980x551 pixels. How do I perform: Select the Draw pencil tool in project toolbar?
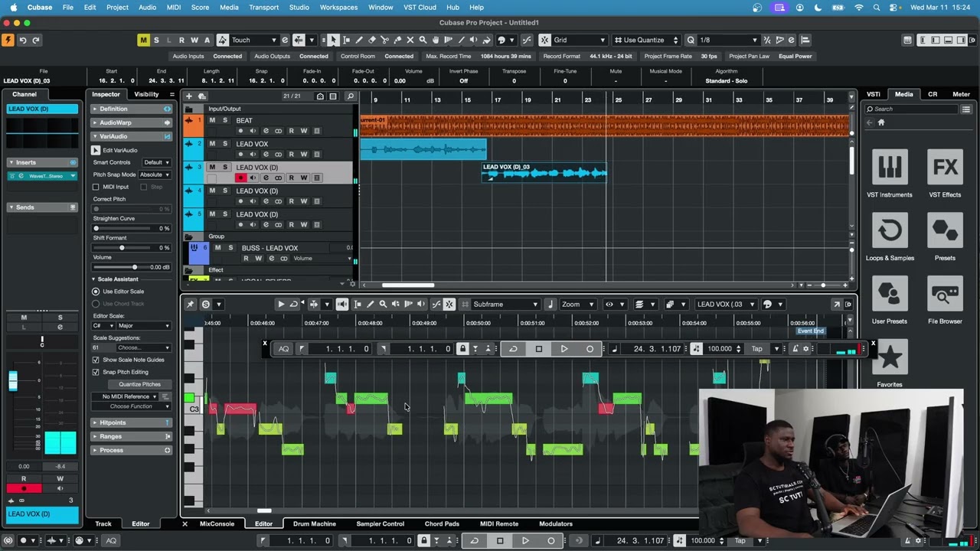pos(359,40)
